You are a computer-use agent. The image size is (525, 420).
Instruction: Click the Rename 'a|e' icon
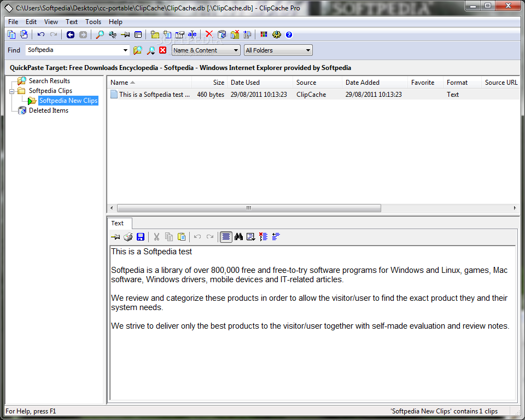192,34
